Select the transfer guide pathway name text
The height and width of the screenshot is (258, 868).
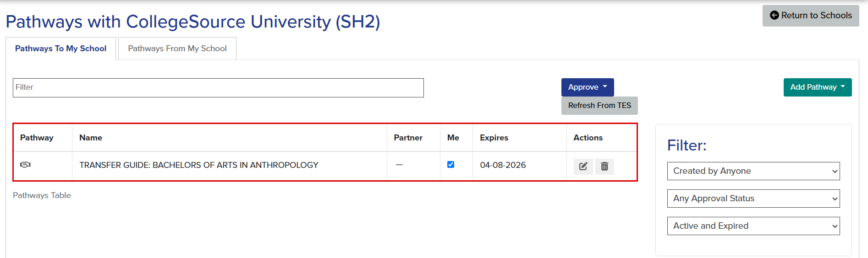(199, 165)
